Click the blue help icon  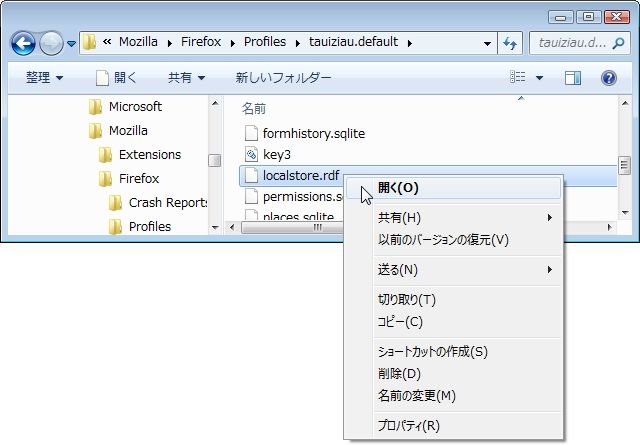609,78
